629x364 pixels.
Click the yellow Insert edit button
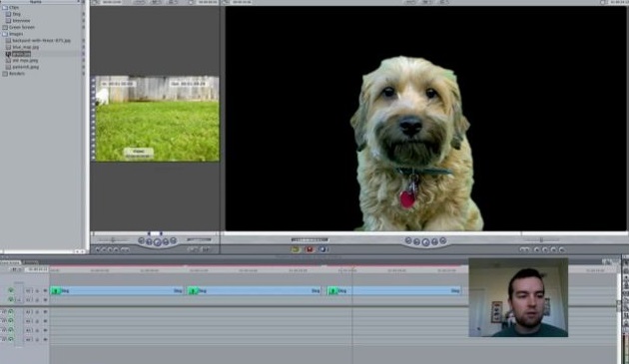click(296, 249)
